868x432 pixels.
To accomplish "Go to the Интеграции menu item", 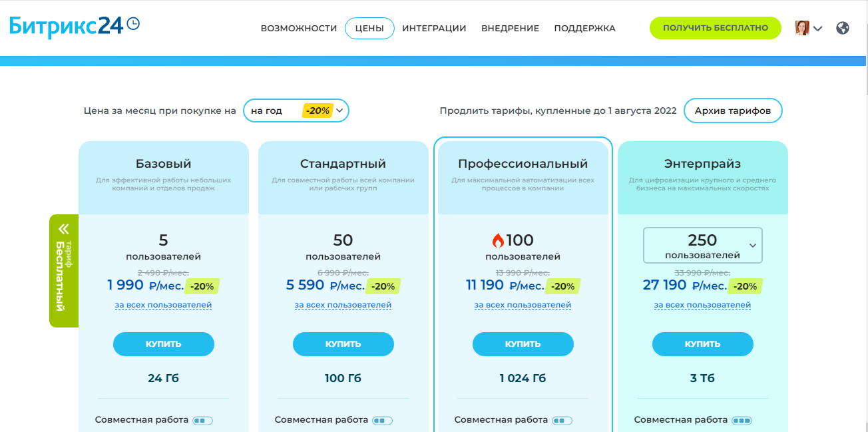I will click(x=434, y=29).
